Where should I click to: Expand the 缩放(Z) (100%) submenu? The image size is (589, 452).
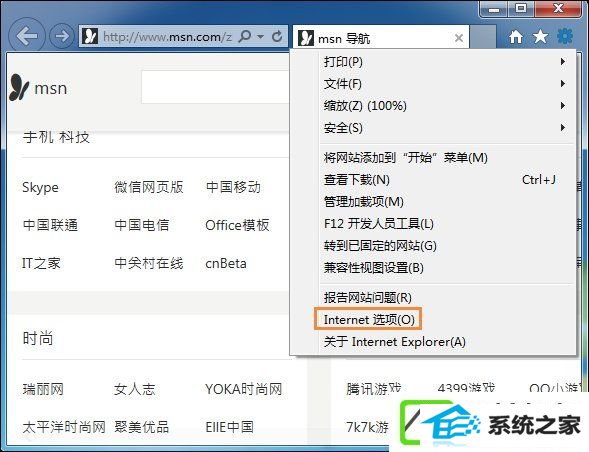coord(447,106)
